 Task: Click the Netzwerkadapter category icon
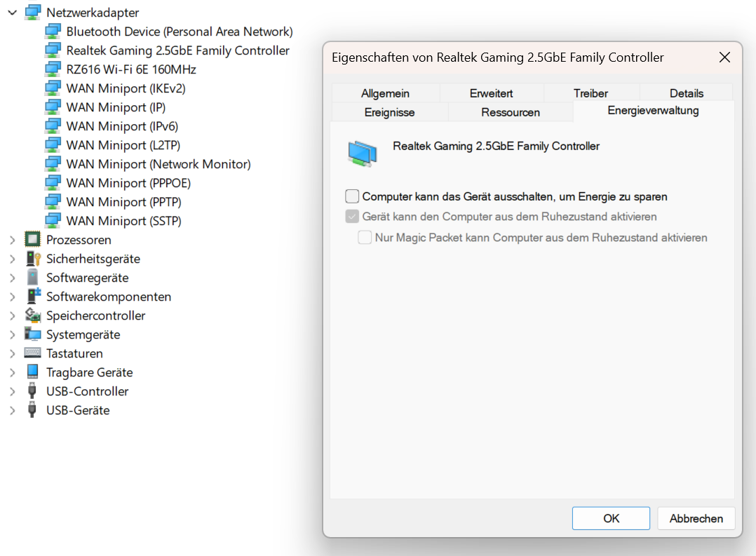point(33,13)
